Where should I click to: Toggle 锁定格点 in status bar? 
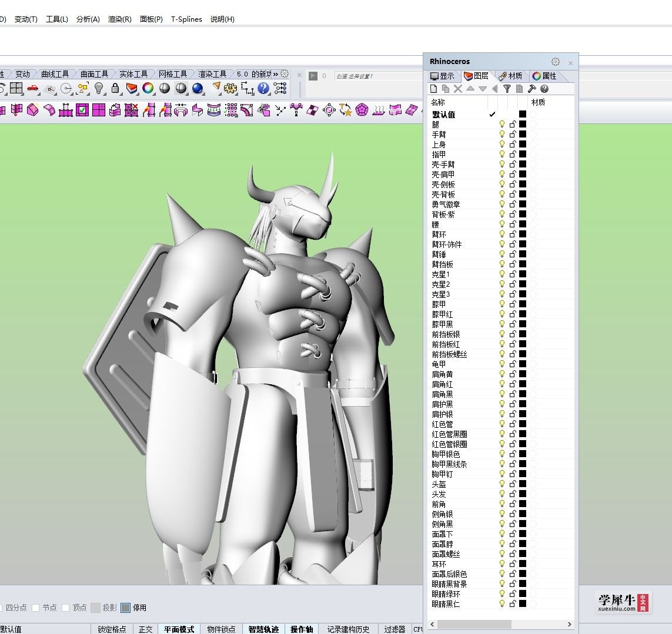point(112,629)
